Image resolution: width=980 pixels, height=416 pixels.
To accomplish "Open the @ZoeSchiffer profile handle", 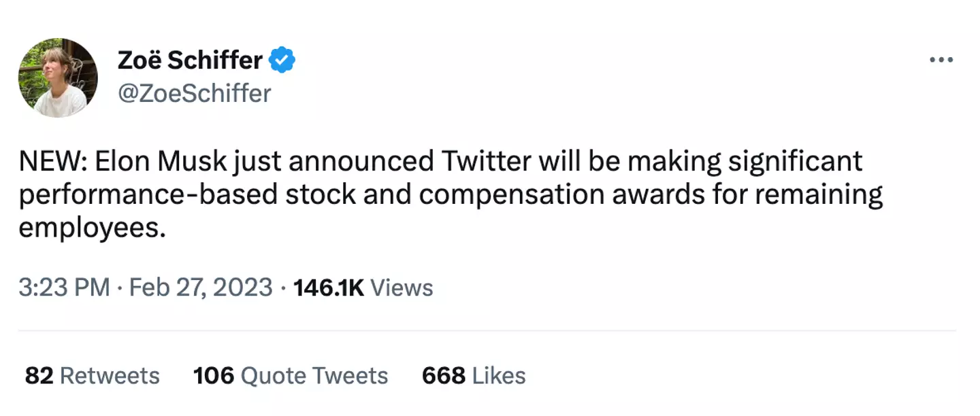I will [195, 94].
